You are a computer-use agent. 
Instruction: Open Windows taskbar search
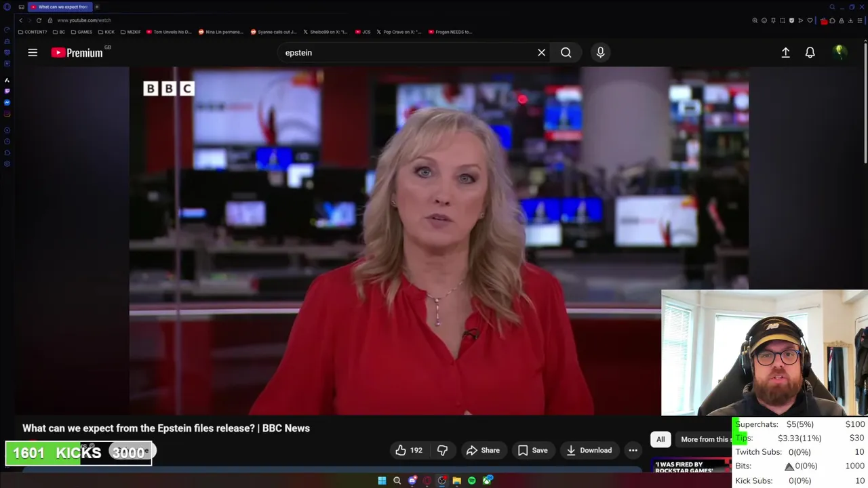coord(397,481)
